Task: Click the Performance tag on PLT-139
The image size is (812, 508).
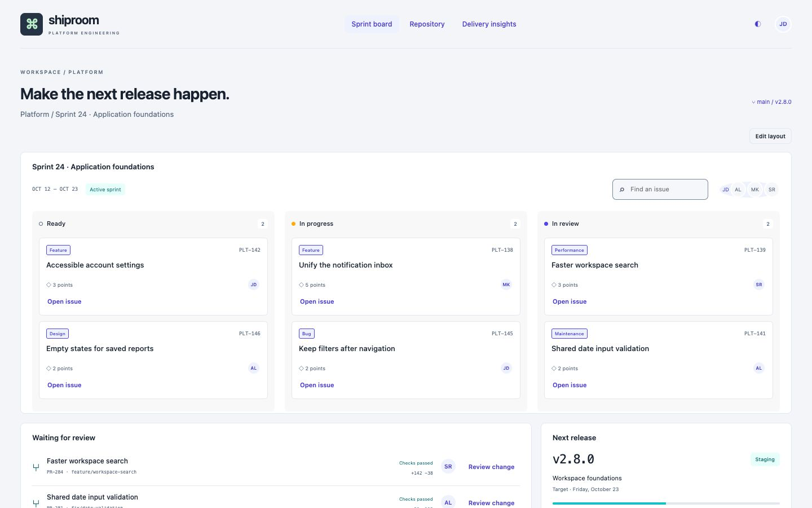Action: 569,250
